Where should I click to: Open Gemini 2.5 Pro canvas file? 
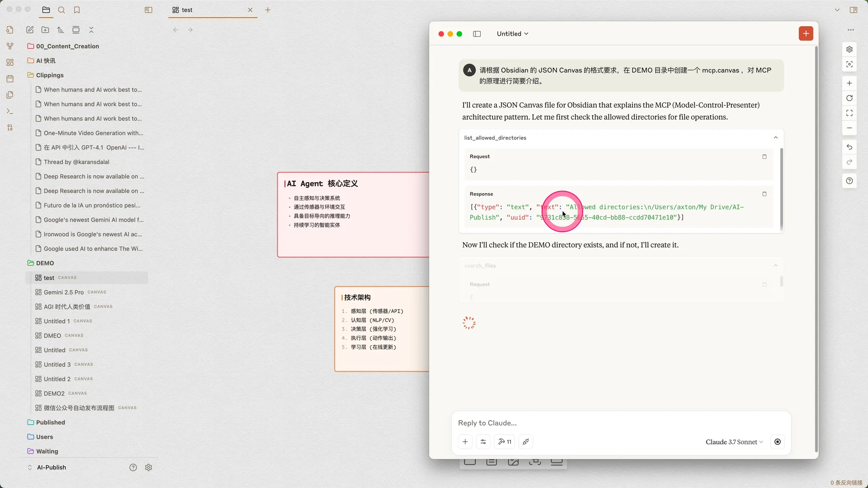click(x=64, y=292)
